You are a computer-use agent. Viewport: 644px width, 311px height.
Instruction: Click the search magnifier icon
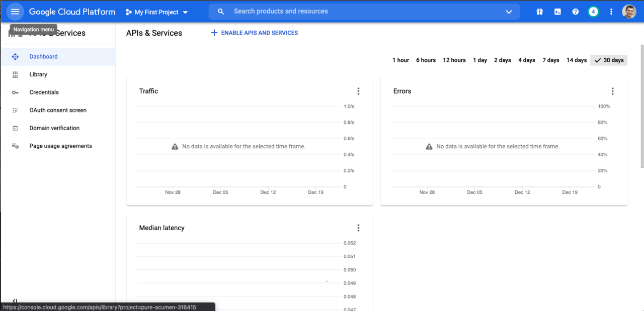tap(221, 12)
